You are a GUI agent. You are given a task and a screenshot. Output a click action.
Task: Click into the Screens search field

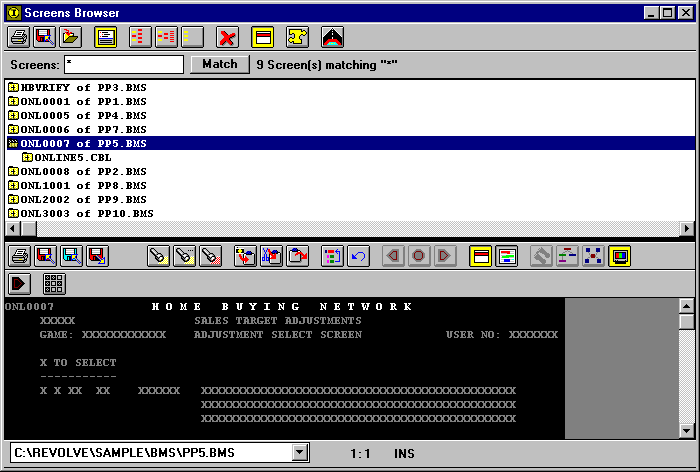click(123, 65)
